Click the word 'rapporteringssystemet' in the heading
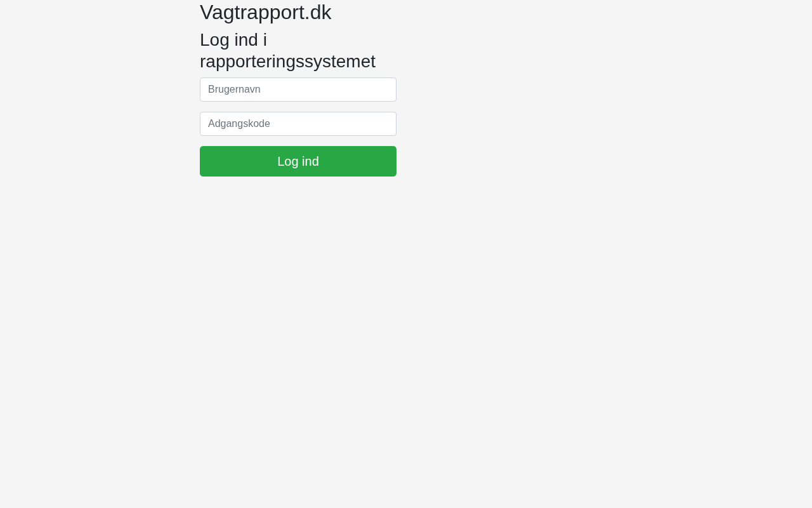This screenshot has width=812, height=508. click(287, 62)
